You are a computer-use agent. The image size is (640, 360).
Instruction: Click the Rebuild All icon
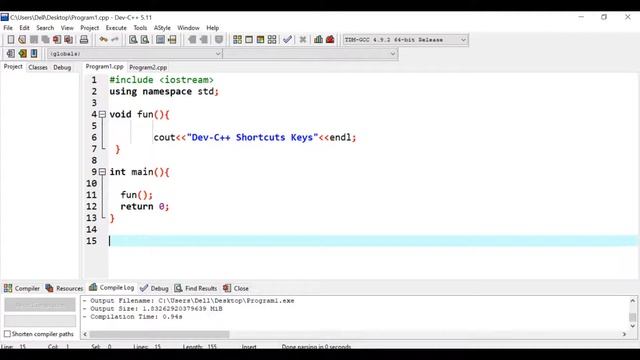coord(272,40)
